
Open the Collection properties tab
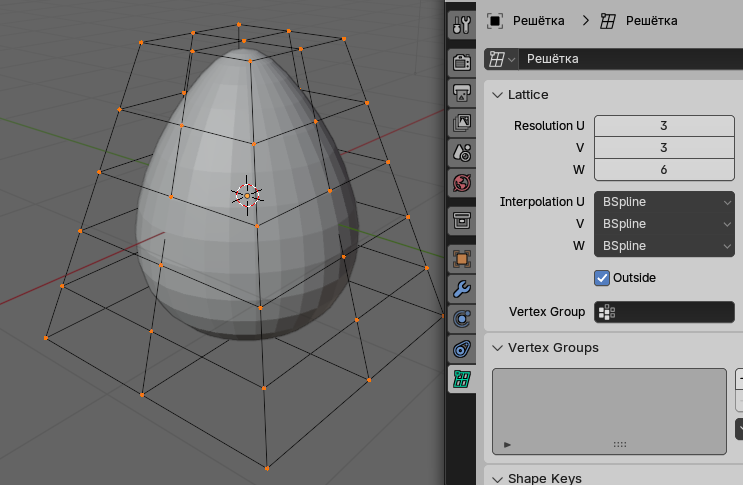(x=462, y=221)
